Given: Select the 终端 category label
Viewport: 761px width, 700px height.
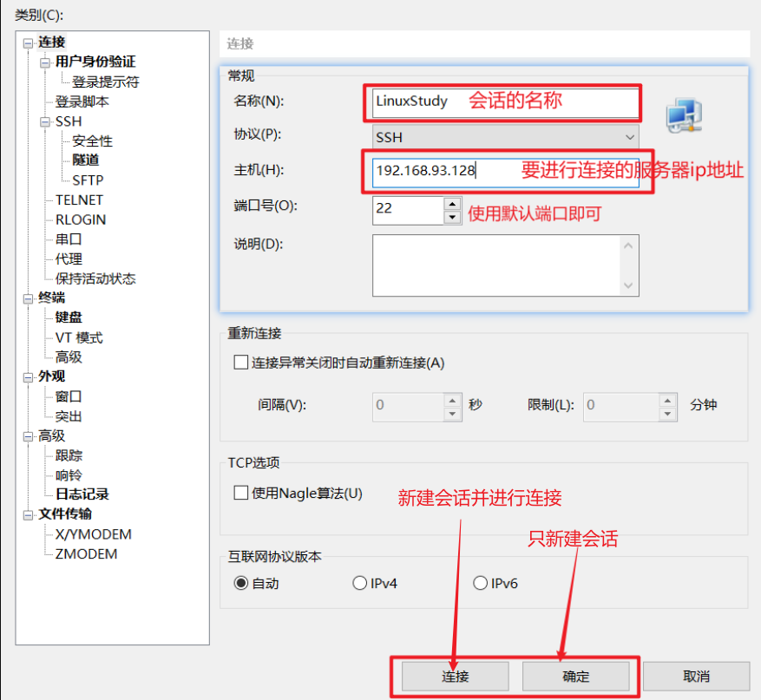Looking at the screenshot, I should [x=51, y=298].
